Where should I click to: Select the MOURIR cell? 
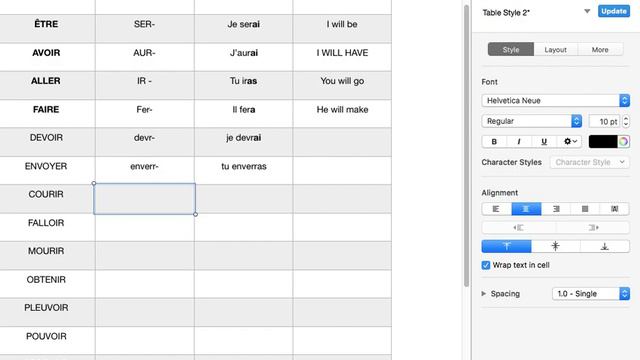pyautogui.click(x=46, y=255)
